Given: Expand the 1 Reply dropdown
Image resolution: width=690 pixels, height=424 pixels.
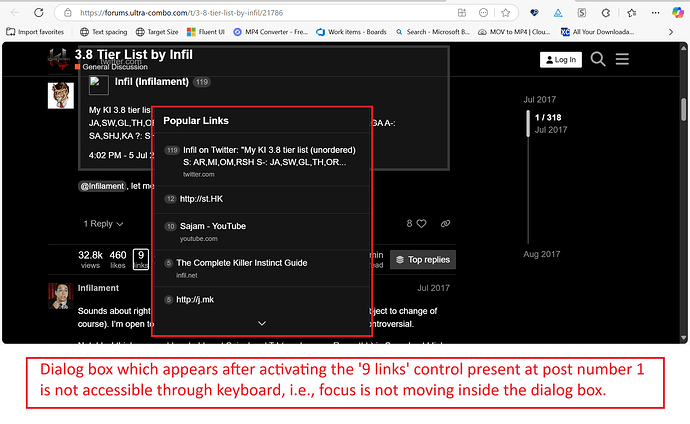Looking at the screenshot, I should [x=103, y=224].
